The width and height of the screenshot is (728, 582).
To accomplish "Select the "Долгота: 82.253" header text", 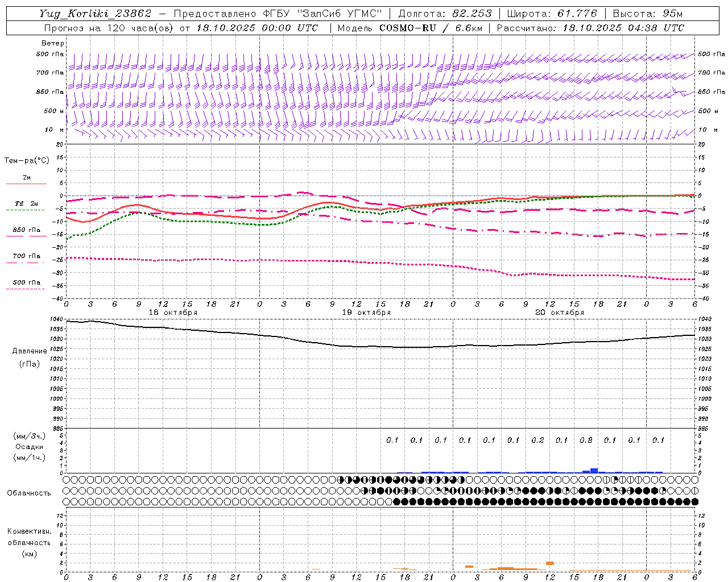I will (x=445, y=14).
